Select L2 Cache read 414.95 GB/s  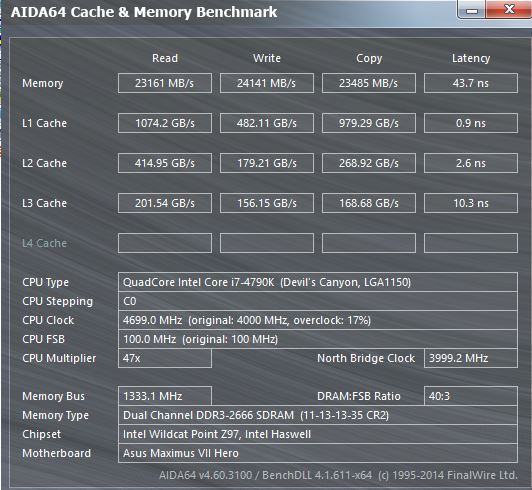tap(165, 163)
